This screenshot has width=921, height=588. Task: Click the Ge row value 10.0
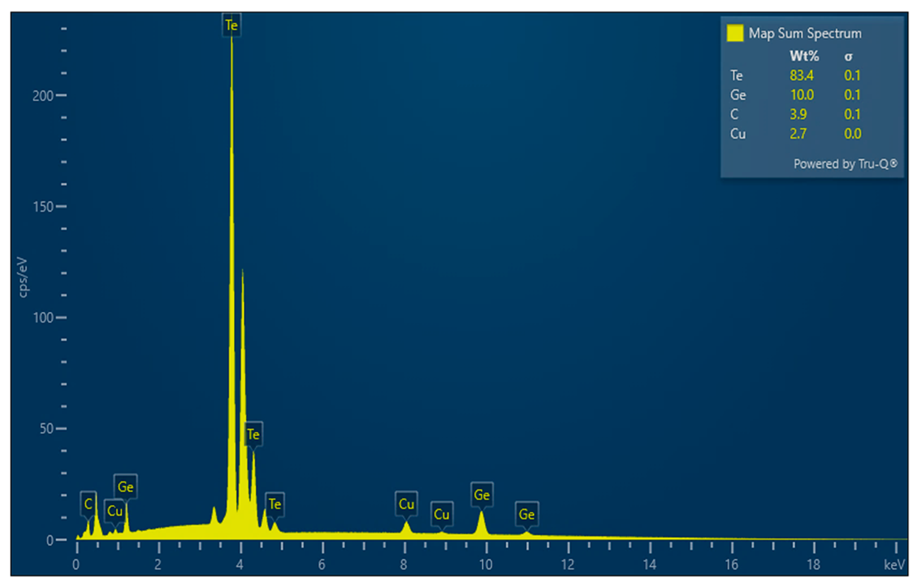(x=802, y=95)
